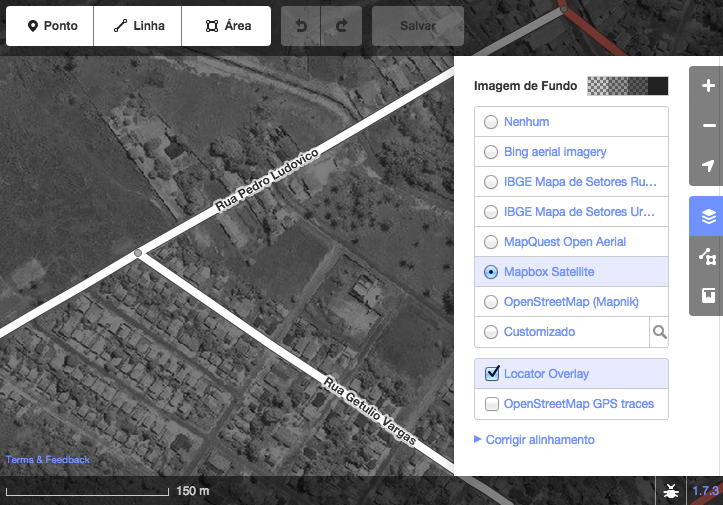Image resolution: width=723 pixels, height=505 pixels.
Task: Select MapQuest Open Aerial background
Action: tap(571, 242)
